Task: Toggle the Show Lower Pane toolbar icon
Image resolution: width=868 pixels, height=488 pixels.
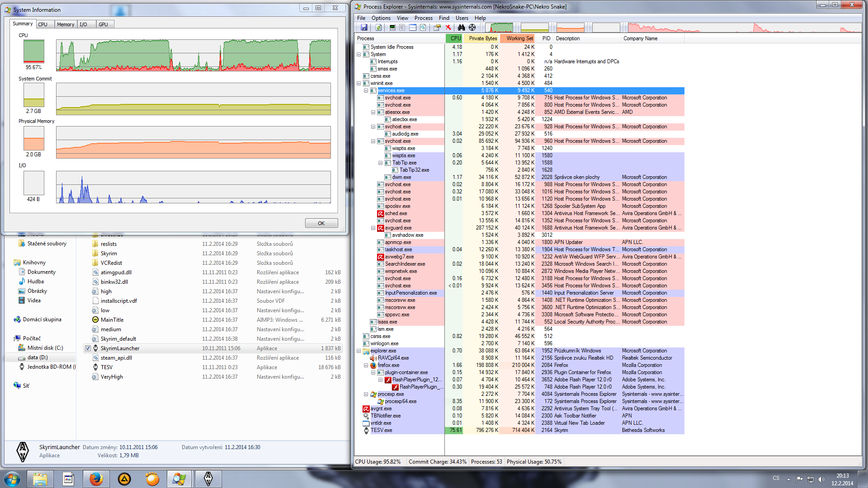Action: click(413, 28)
